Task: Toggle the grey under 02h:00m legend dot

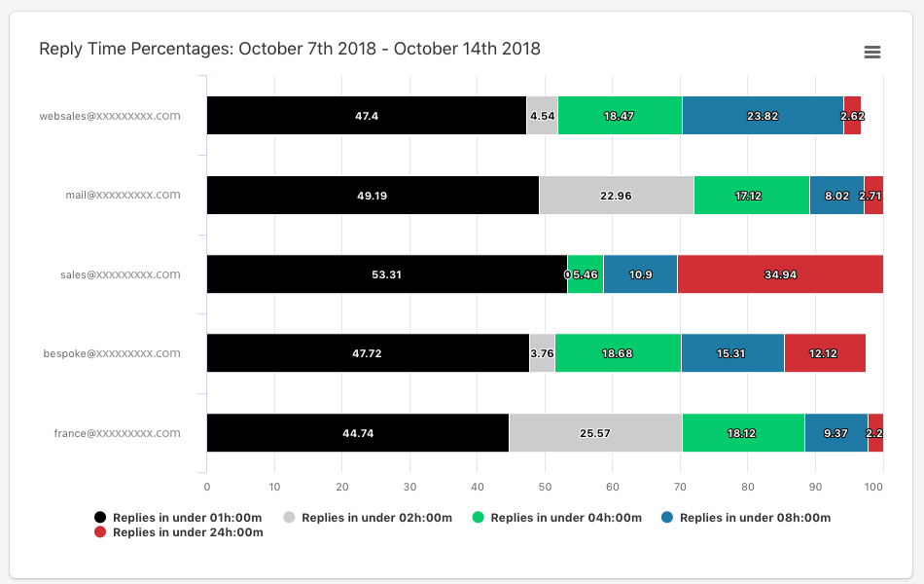Action: (289, 518)
